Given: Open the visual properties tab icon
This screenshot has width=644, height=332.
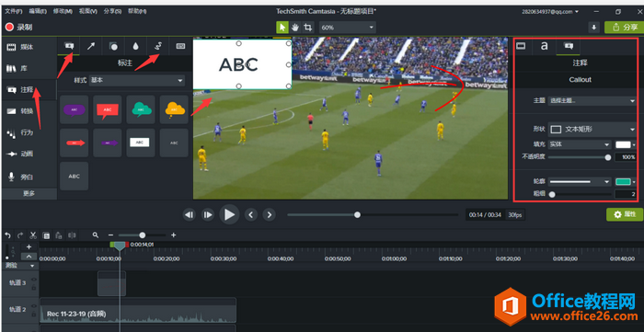Looking at the screenshot, I should [521, 46].
